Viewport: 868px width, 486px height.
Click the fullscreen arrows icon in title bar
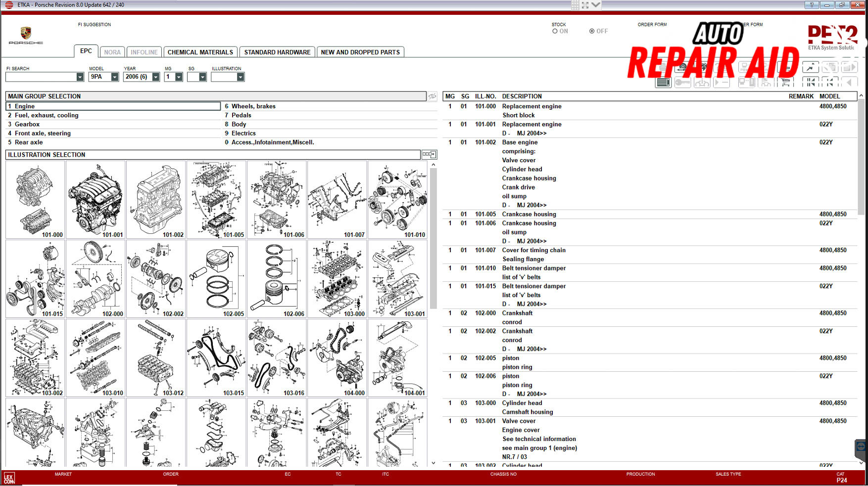(585, 5)
